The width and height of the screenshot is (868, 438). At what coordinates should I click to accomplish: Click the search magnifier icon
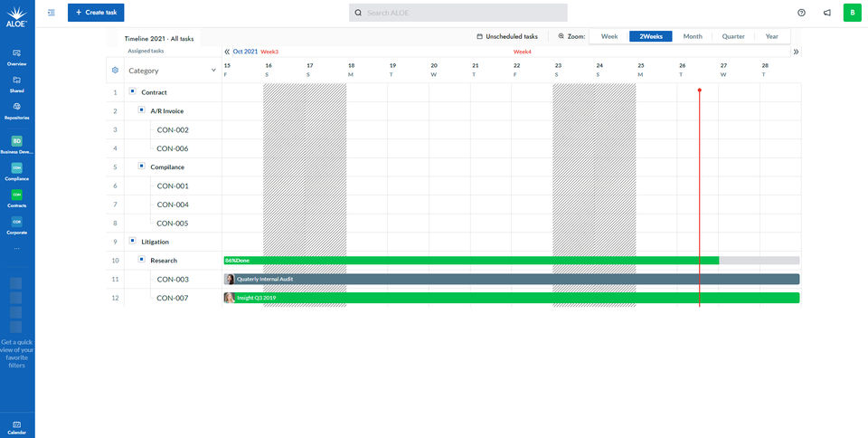pos(358,13)
